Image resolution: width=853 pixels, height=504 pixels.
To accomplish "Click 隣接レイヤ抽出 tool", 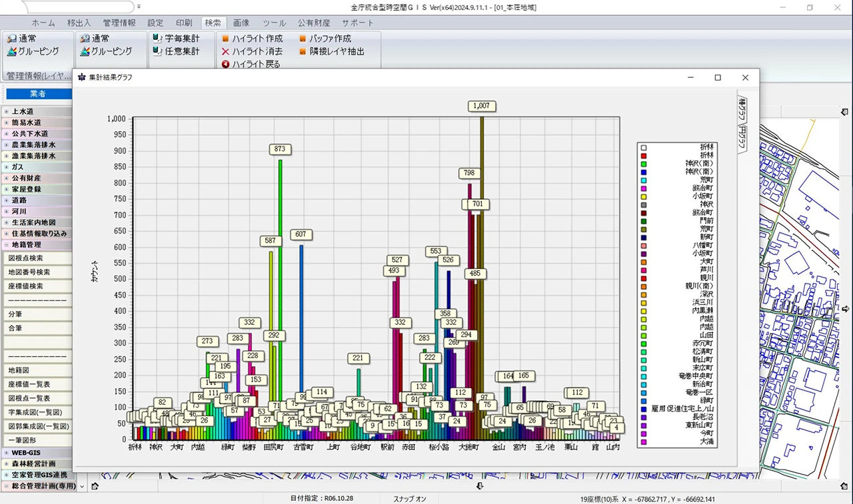I will coord(332,51).
